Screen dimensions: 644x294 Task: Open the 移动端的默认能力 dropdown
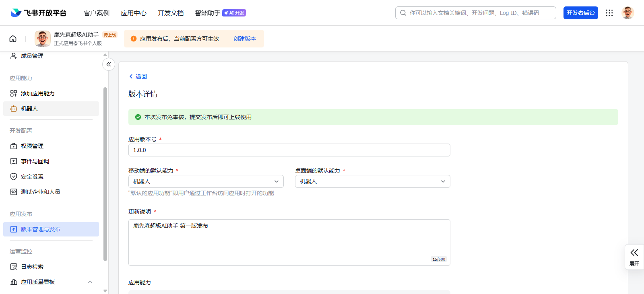pyautogui.click(x=206, y=181)
